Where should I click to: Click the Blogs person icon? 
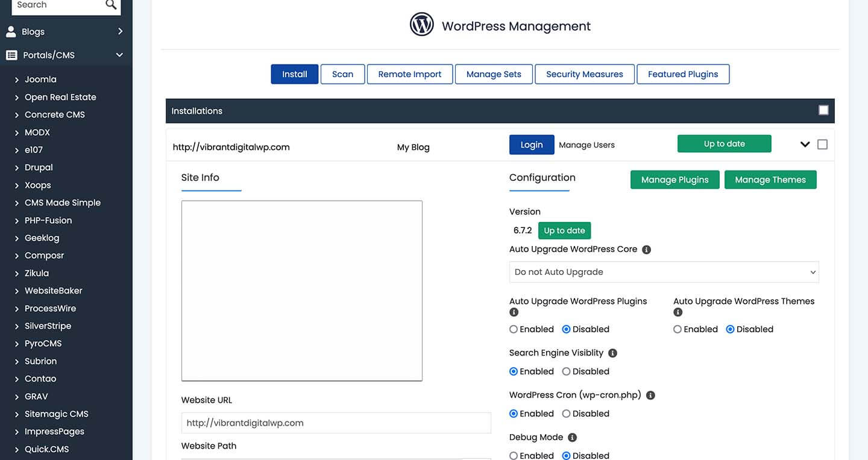11,31
